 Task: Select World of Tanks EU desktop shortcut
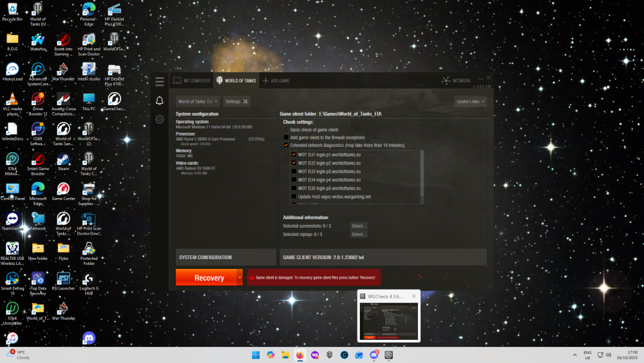(38, 14)
